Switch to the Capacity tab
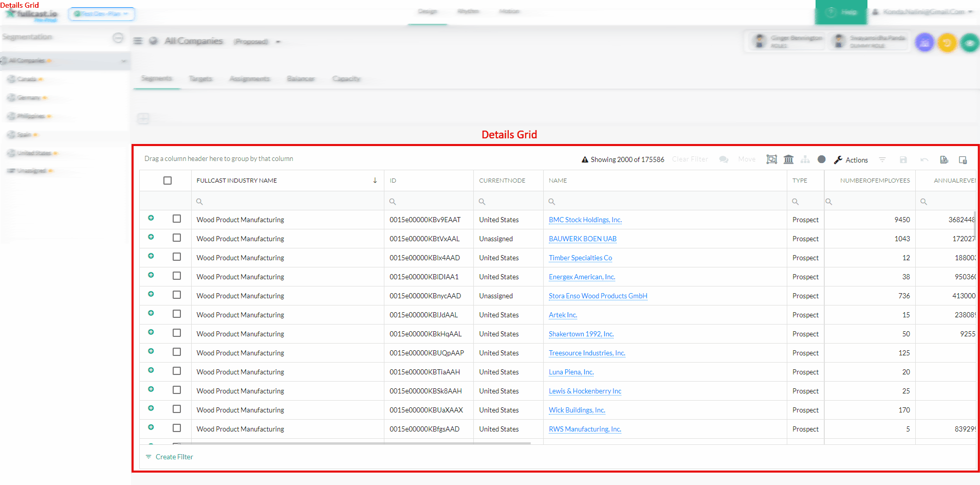Viewport: 980px width, 485px height. tap(346, 79)
